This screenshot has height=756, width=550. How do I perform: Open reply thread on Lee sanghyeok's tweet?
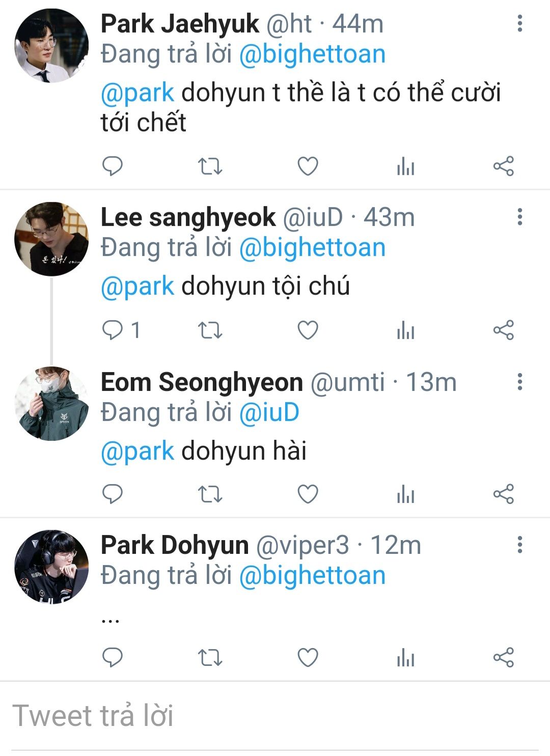pyautogui.click(x=113, y=330)
